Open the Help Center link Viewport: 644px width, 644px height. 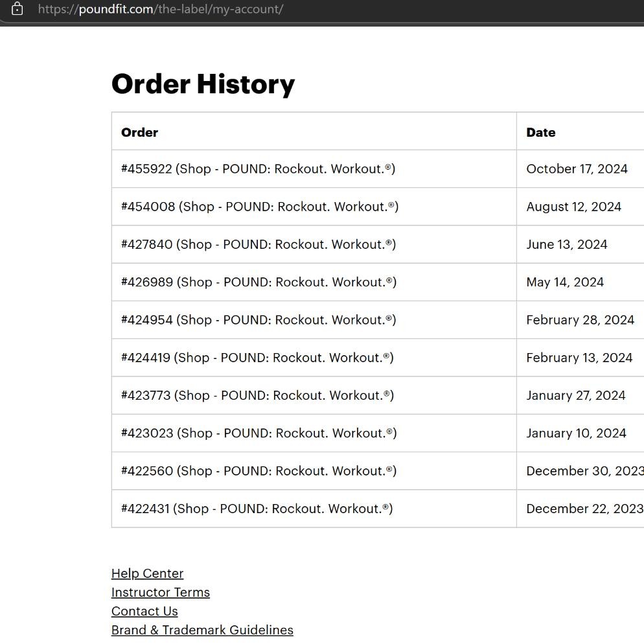[148, 573]
